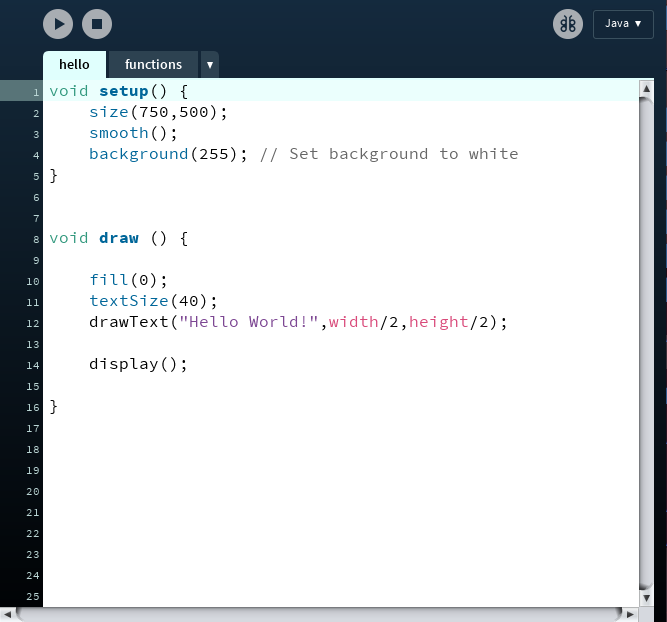Place cursor on 'void setup() {' line
The image size is (667, 622).
[340, 91]
